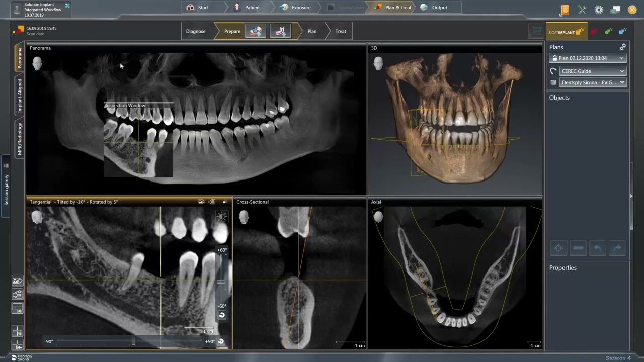
Task: Open the tools wrench-and-screwdriver icon
Action: [582, 10]
